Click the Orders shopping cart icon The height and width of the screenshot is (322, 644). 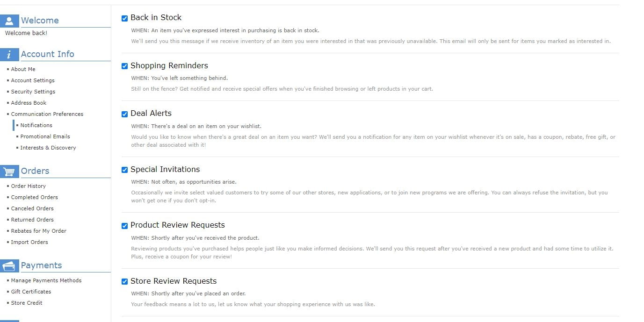pos(10,171)
